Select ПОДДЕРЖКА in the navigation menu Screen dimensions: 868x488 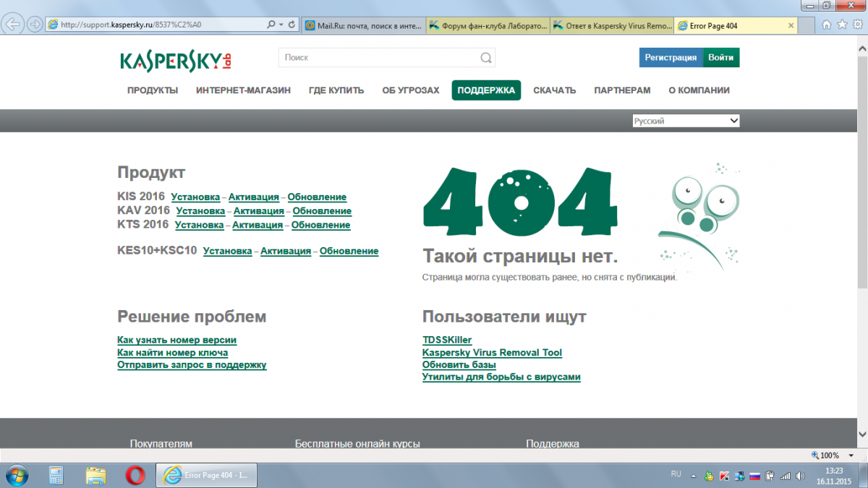486,90
